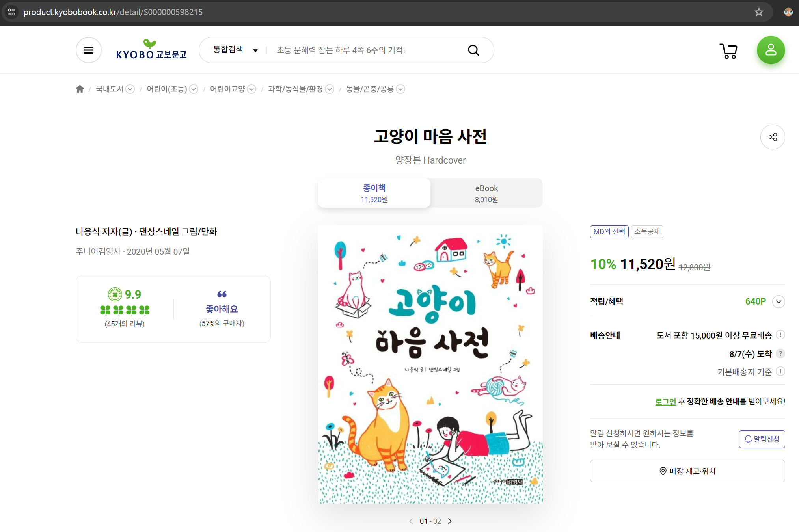
Task: Click in the search input field
Action: tap(367, 50)
